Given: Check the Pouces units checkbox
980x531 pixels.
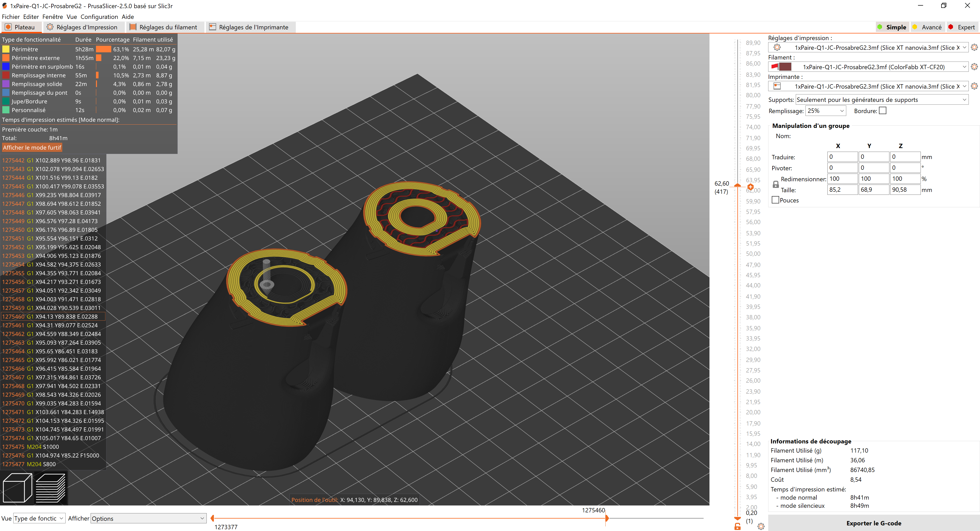Looking at the screenshot, I should [x=775, y=200].
